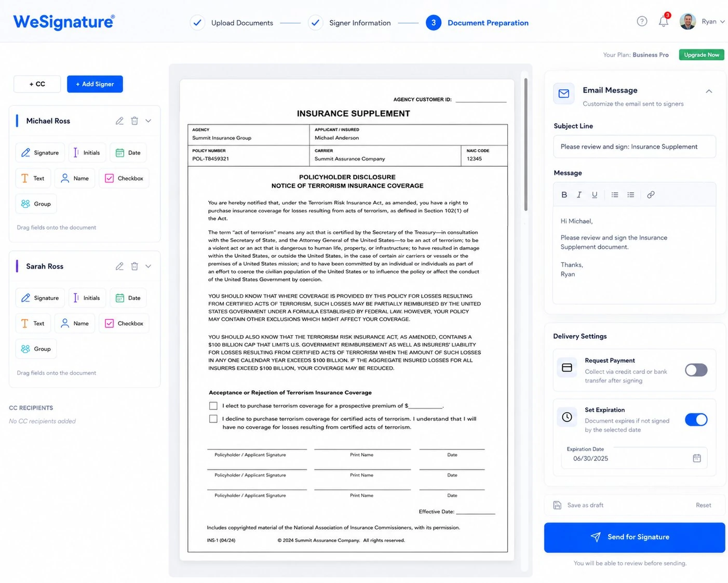728x583 pixels.
Task: Click the Reset link
Action: tap(704, 505)
